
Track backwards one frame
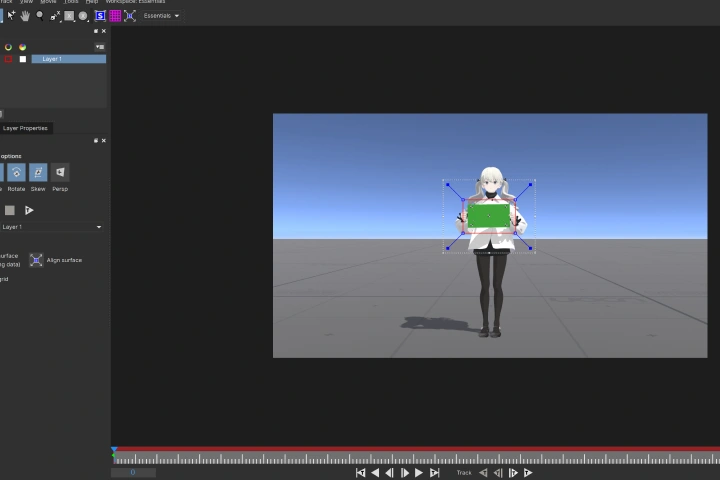tap(498, 473)
